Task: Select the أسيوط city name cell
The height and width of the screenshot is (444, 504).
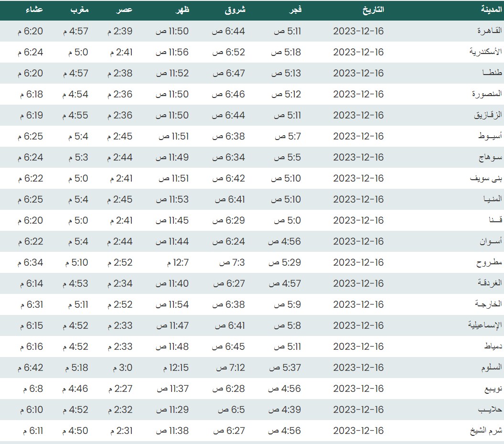Action: pyautogui.click(x=490, y=136)
